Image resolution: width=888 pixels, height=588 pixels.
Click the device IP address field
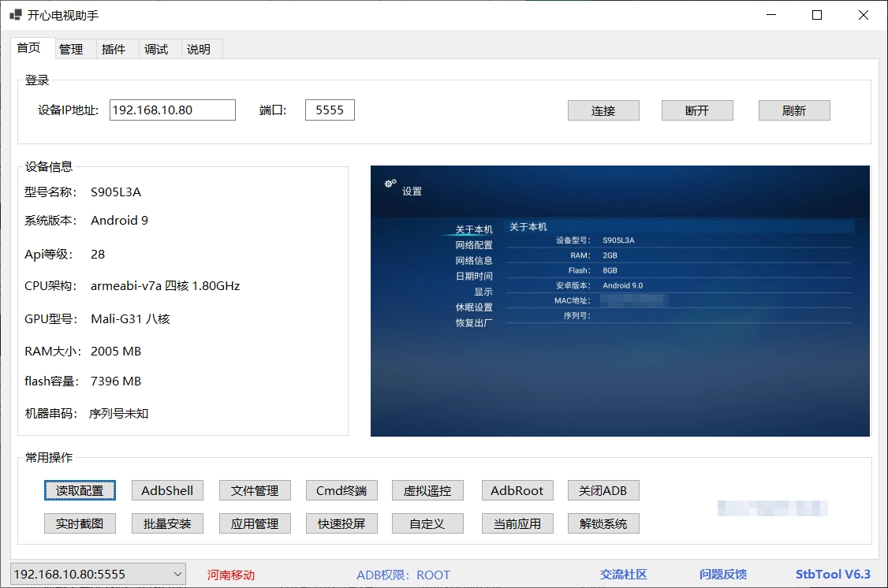click(172, 110)
